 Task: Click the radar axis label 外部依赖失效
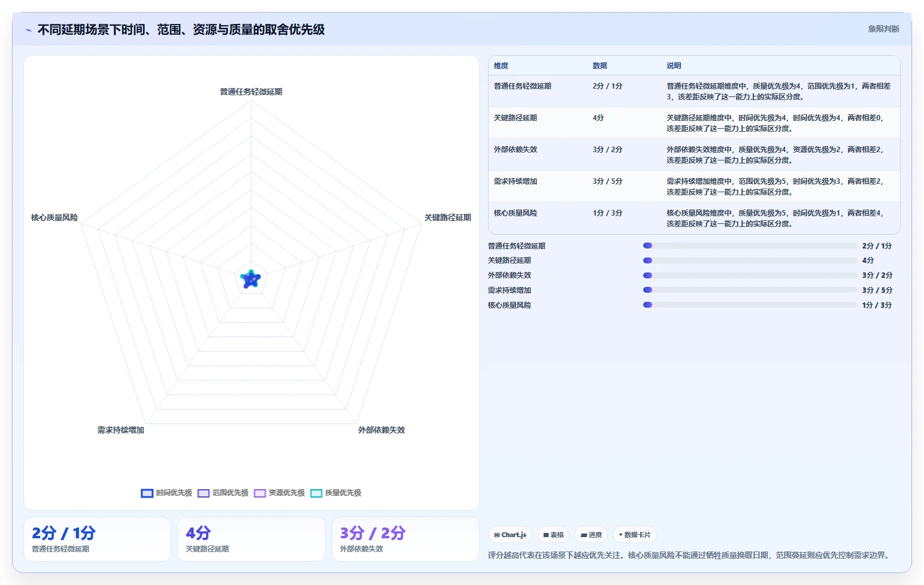tap(381, 430)
